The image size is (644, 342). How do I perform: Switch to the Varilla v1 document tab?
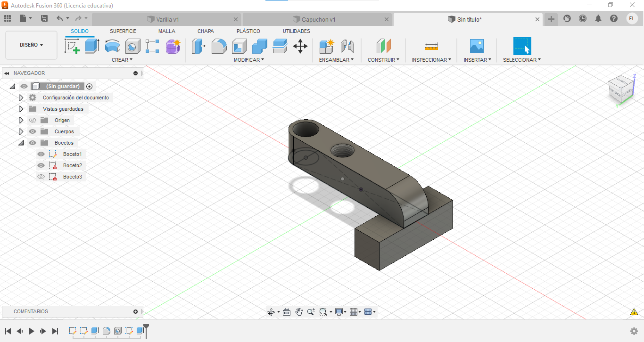click(x=166, y=19)
